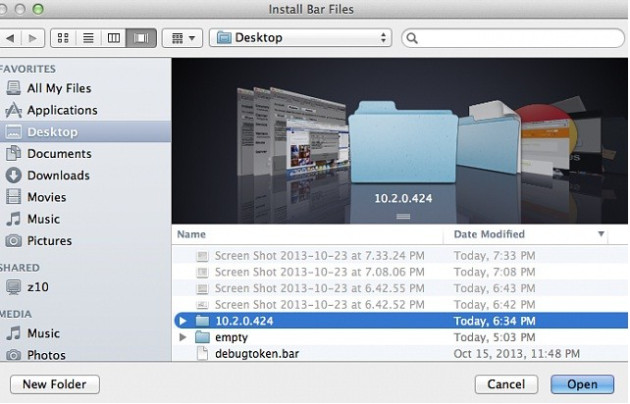Select debugtoken.bar file
This screenshot has width=630, height=404.
[x=401, y=353]
